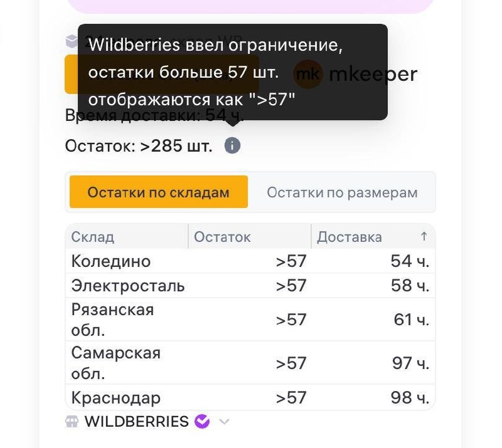Switch to Остатки по размерам tab
Image resolution: width=502 pixels, height=448 pixels.
pos(342,192)
